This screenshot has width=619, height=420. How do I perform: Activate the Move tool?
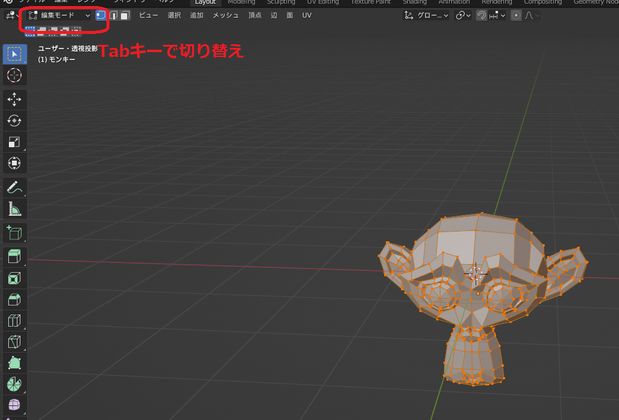coord(15,99)
